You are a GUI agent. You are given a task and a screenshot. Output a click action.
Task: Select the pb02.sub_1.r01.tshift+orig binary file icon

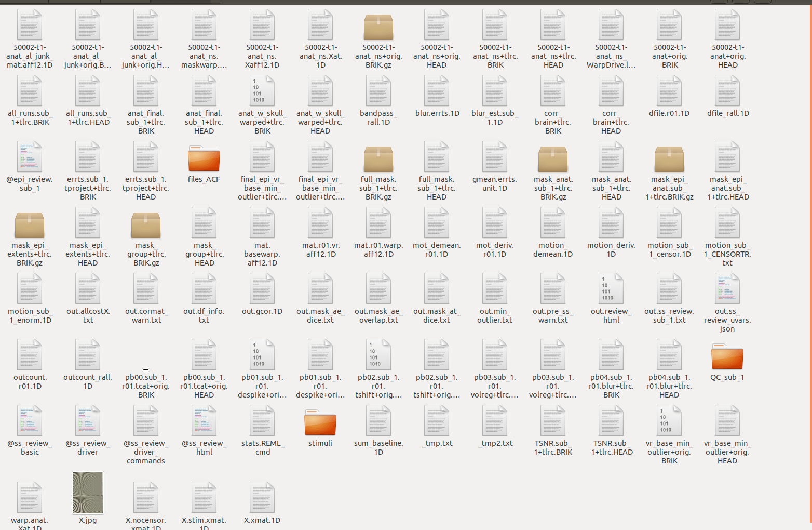[x=378, y=354]
